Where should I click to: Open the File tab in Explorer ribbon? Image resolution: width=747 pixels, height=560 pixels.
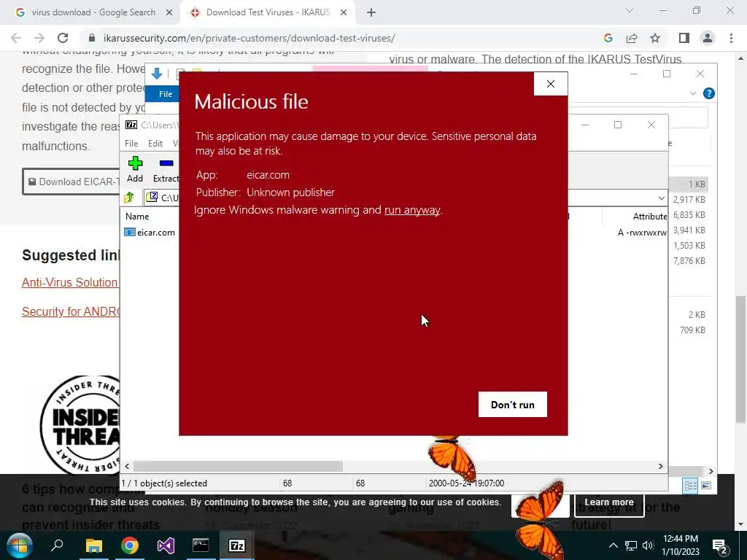[166, 94]
